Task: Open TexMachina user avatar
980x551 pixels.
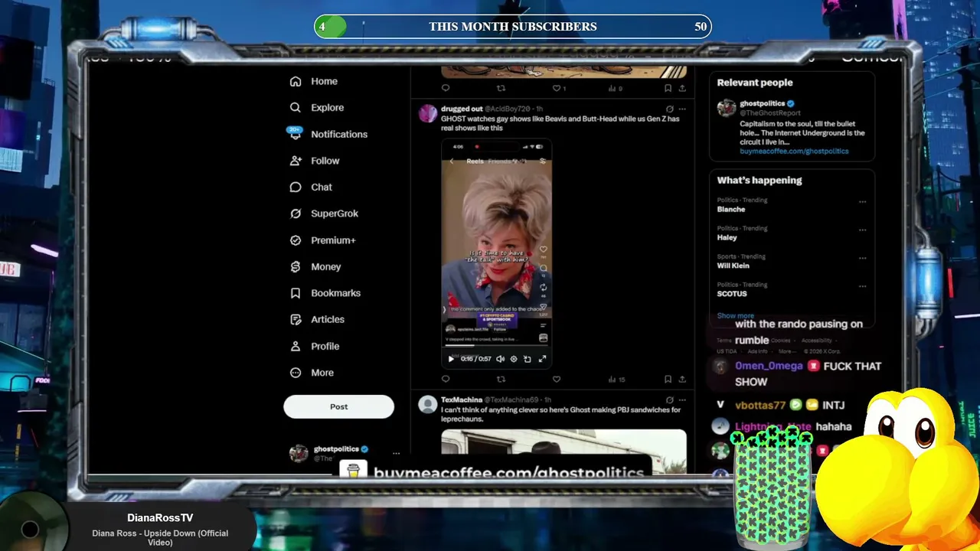Action: pyautogui.click(x=428, y=405)
